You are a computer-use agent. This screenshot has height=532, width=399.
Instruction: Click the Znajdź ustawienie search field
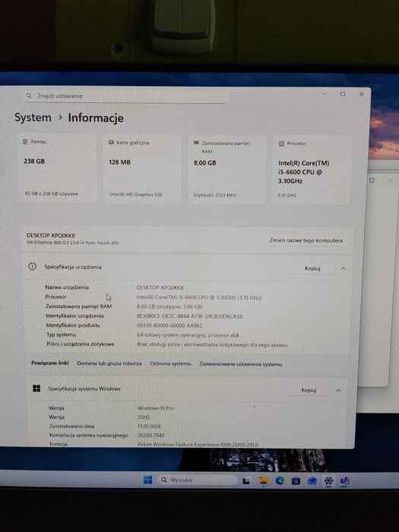click(x=126, y=96)
